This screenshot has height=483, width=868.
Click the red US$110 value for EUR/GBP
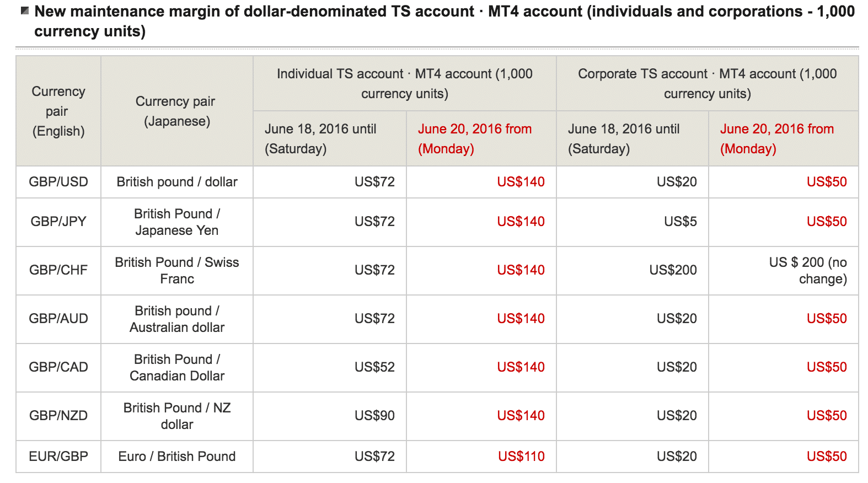click(x=521, y=457)
